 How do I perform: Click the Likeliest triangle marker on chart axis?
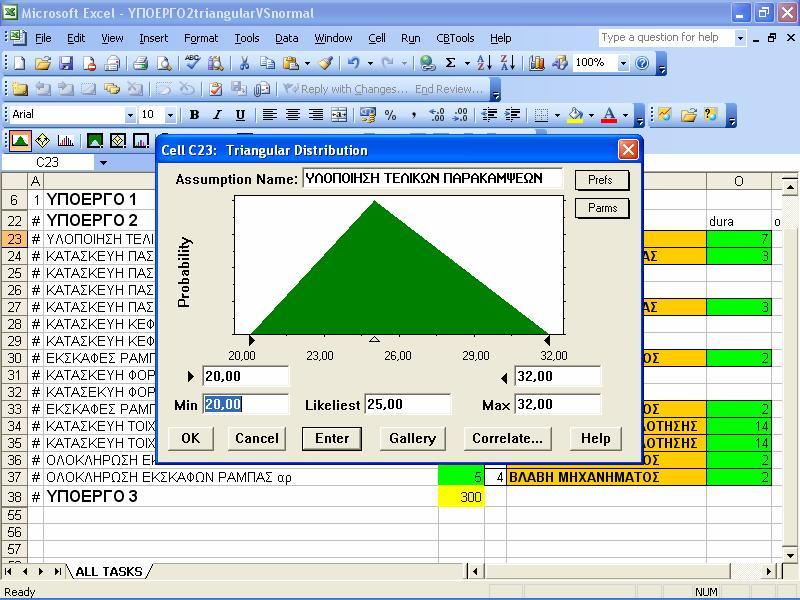click(x=374, y=339)
